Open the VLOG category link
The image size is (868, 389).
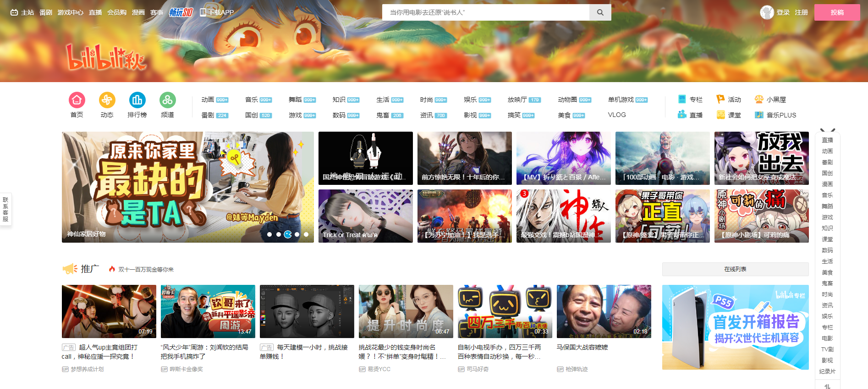tap(617, 115)
